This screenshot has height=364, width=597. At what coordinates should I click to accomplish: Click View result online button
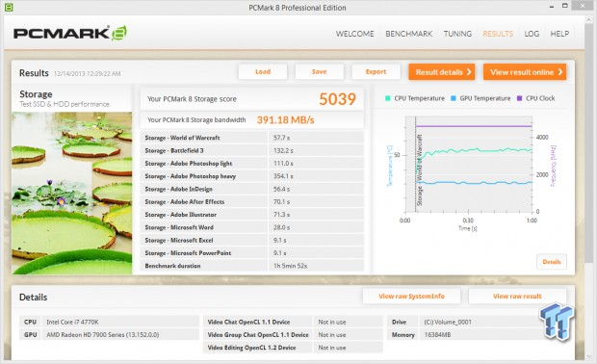[x=525, y=72]
